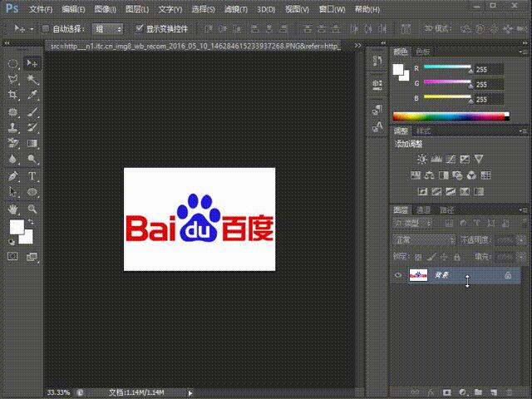This screenshot has width=532, height=399.
Task: Pick a color from the spectrum ramp
Action: 451,116
